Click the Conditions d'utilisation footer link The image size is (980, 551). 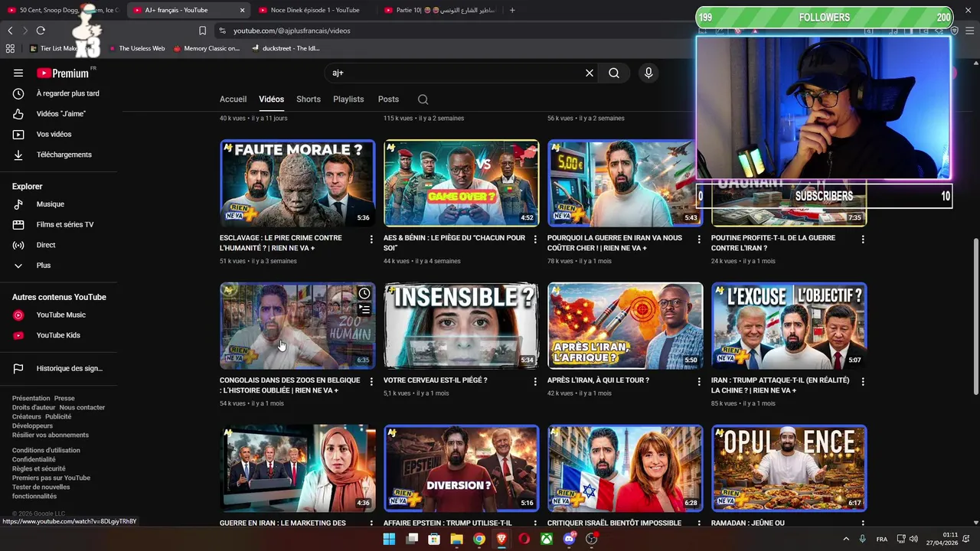pyautogui.click(x=46, y=451)
